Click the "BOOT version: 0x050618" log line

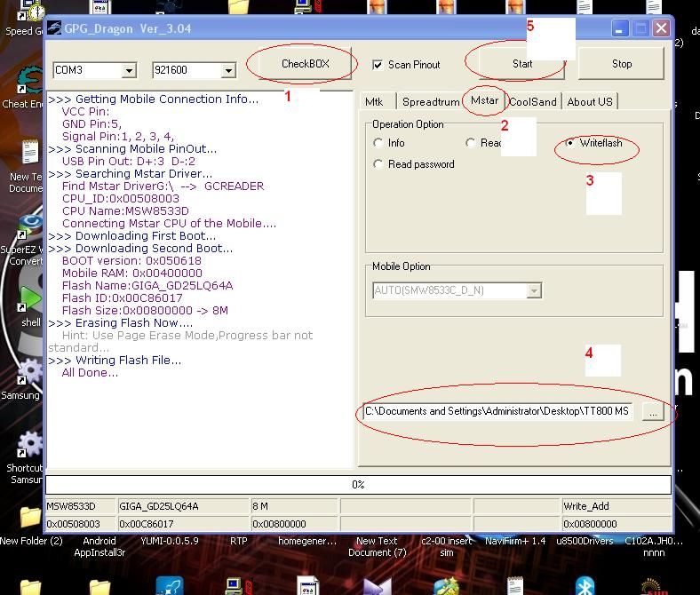(x=131, y=261)
